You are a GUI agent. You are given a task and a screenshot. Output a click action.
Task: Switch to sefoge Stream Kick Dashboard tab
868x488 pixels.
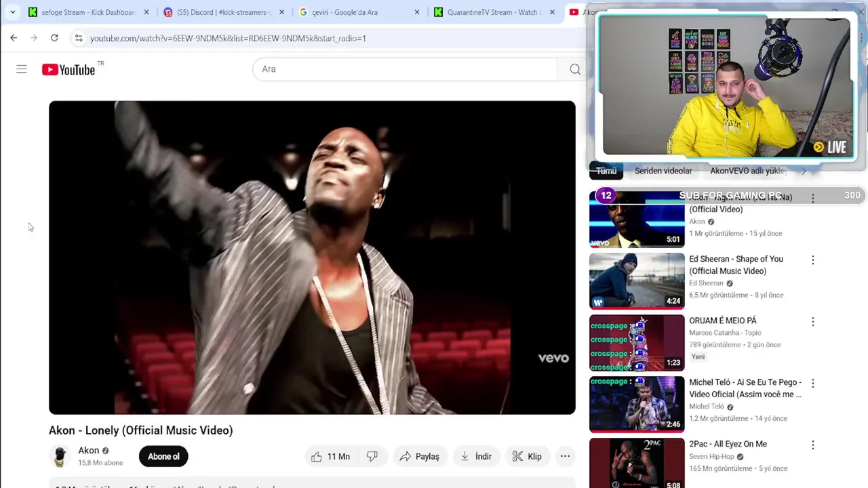(88, 12)
